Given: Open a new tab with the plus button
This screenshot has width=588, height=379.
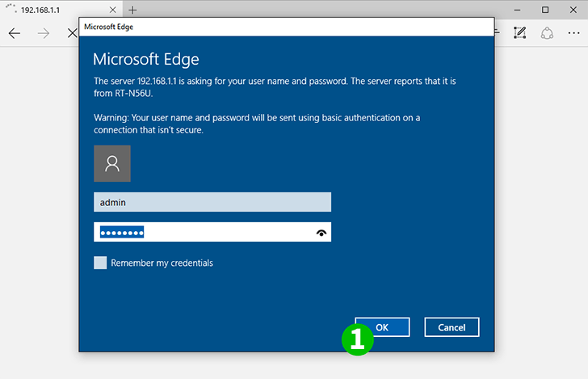Looking at the screenshot, I should [x=132, y=11].
